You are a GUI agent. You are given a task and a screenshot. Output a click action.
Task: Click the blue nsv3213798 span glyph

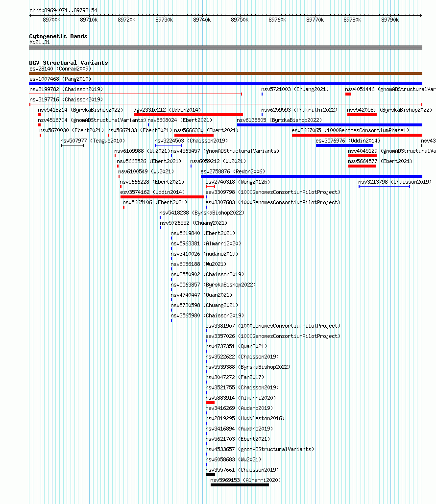click(384, 187)
